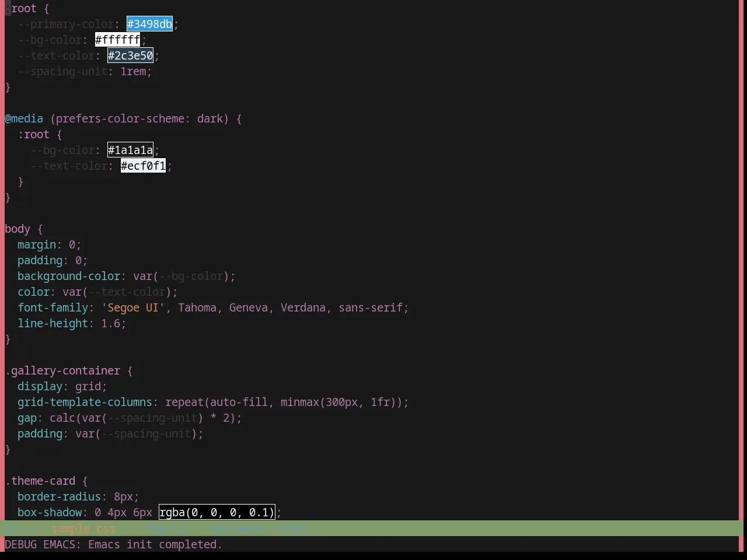Click the '.theme-card' selector
The image size is (747, 560).
(40, 481)
